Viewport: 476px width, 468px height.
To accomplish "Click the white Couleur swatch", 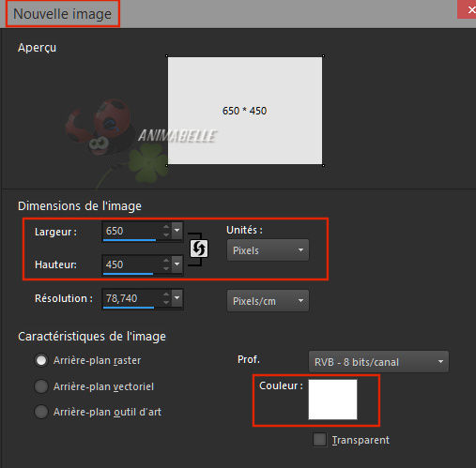I will 332,400.
